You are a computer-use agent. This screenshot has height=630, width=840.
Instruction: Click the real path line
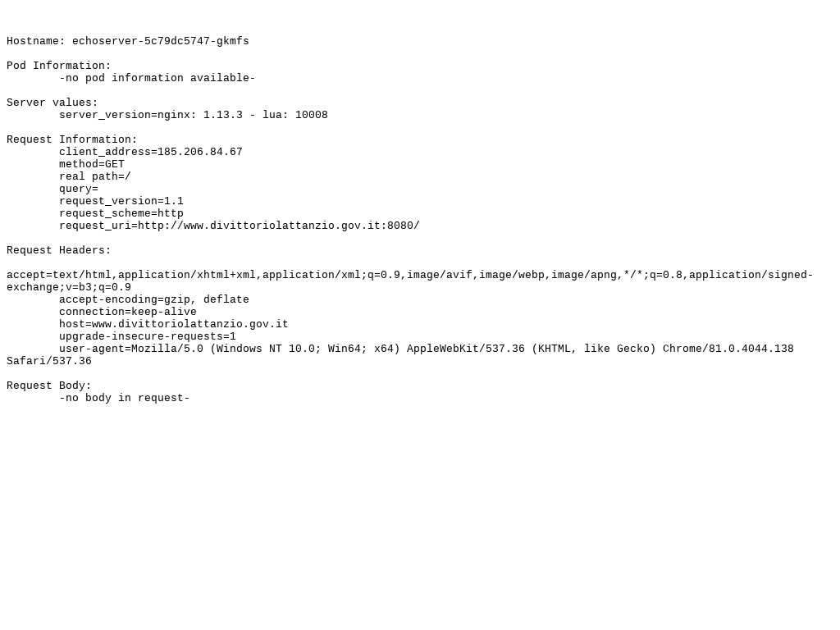click(95, 177)
